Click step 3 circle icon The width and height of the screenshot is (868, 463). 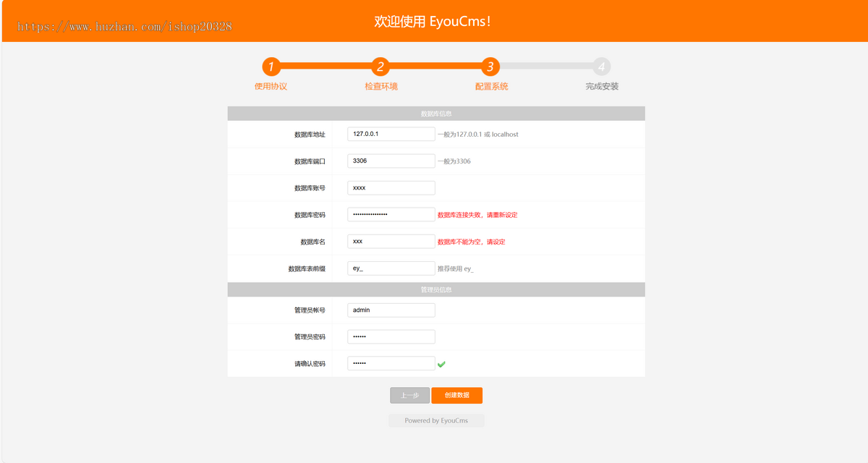(490, 67)
